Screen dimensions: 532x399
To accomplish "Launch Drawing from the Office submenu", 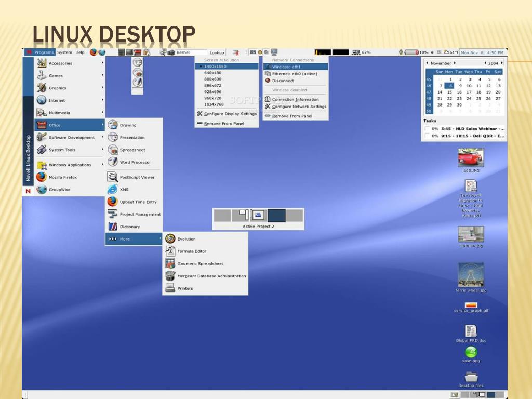I will tap(134, 125).
